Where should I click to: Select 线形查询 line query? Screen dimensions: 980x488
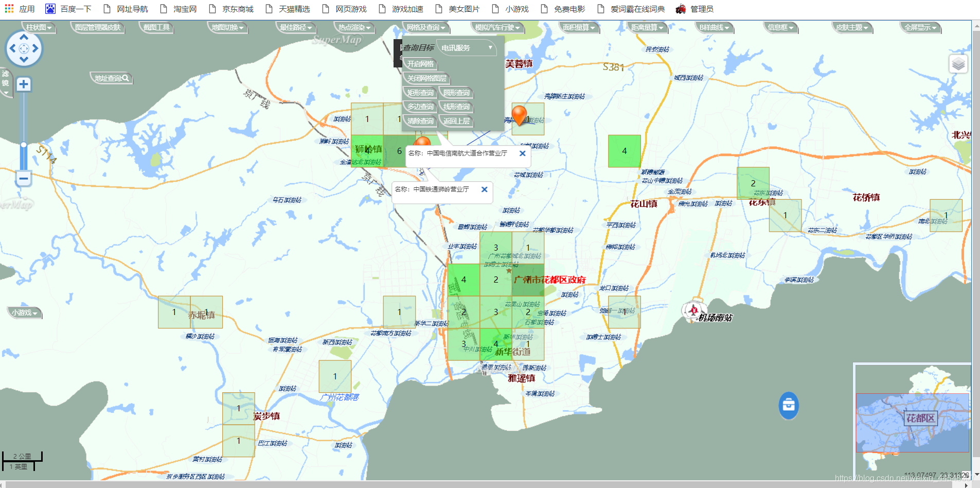pyautogui.click(x=456, y=107)
